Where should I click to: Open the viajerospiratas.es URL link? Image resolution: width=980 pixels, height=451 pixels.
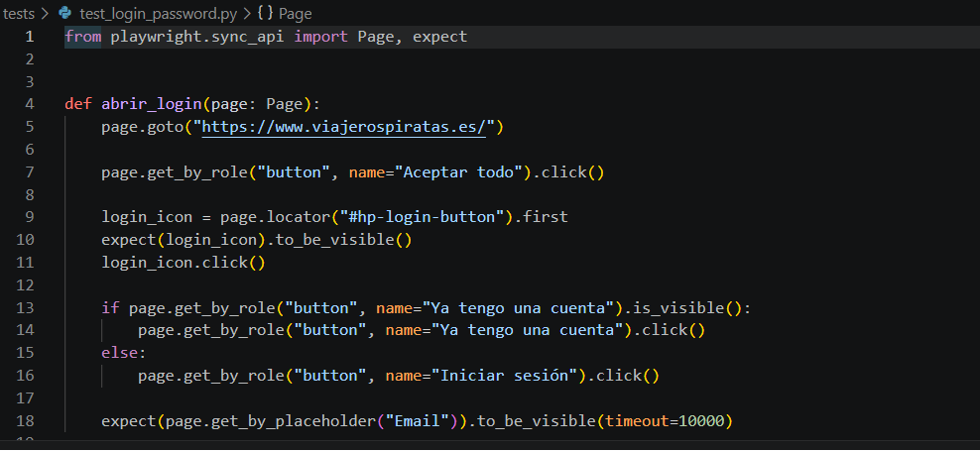tap(344, 127)
